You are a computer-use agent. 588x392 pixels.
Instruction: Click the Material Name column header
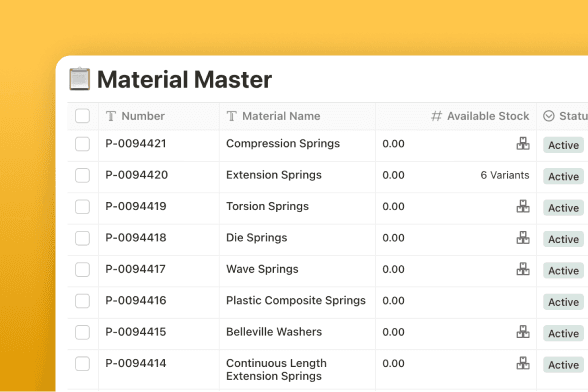[281, 116]
